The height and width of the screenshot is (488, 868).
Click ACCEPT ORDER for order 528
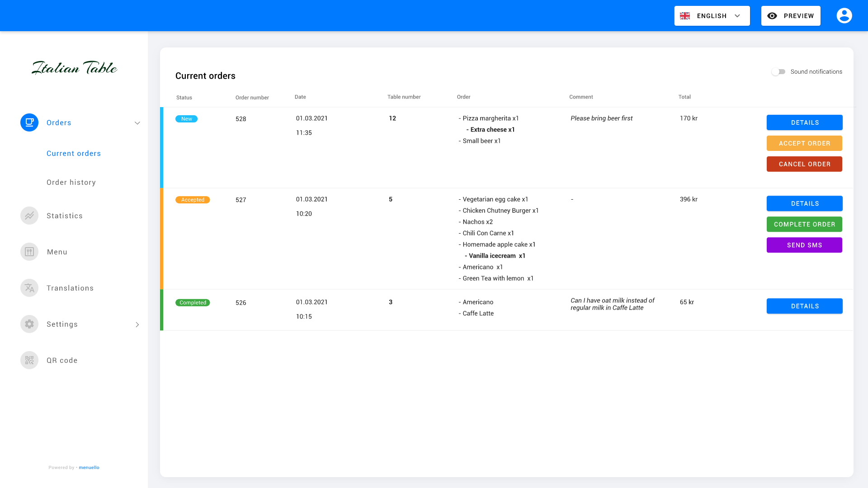click(804, 143)
